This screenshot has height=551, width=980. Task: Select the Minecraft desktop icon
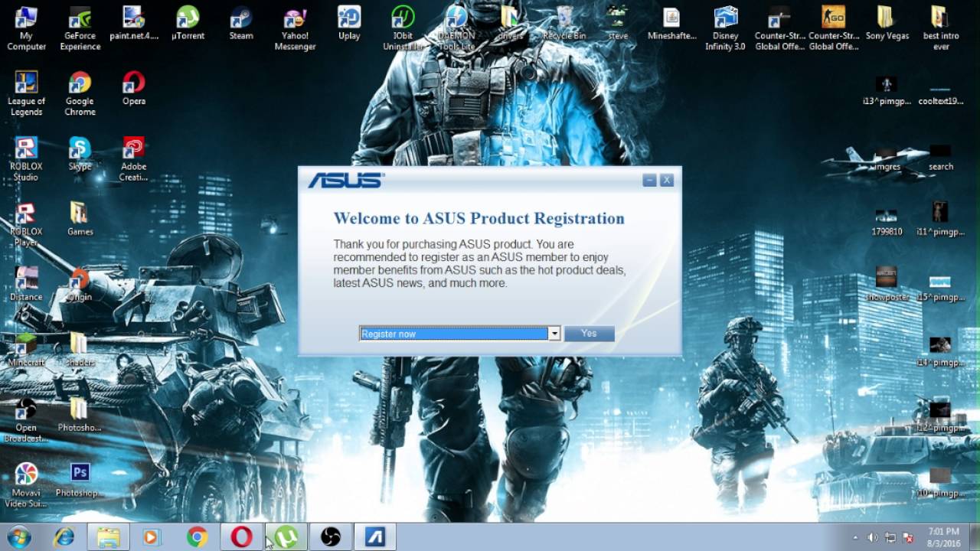coord(26,350)
